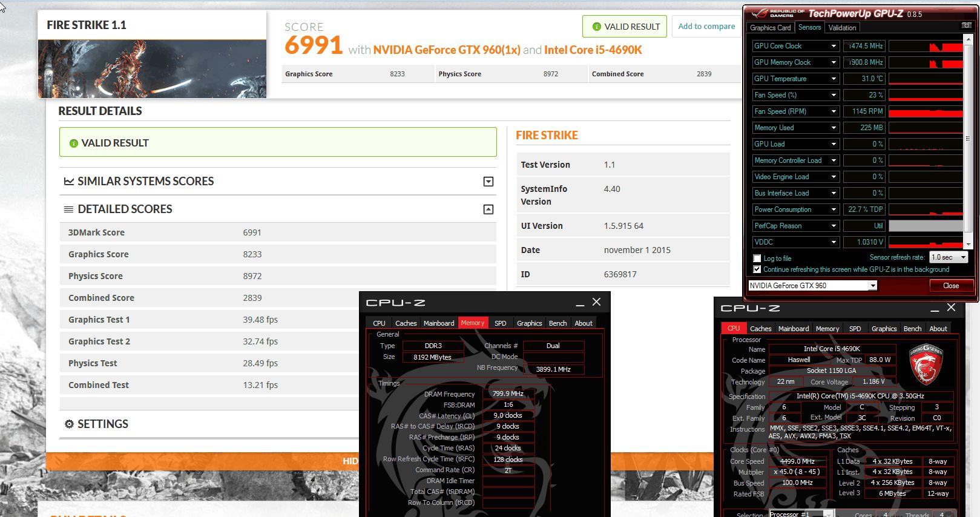Screen dimensions: 980x517
Task: Open Caches tab in the CPU CPU-Z window
Action: tap(761, 329)
